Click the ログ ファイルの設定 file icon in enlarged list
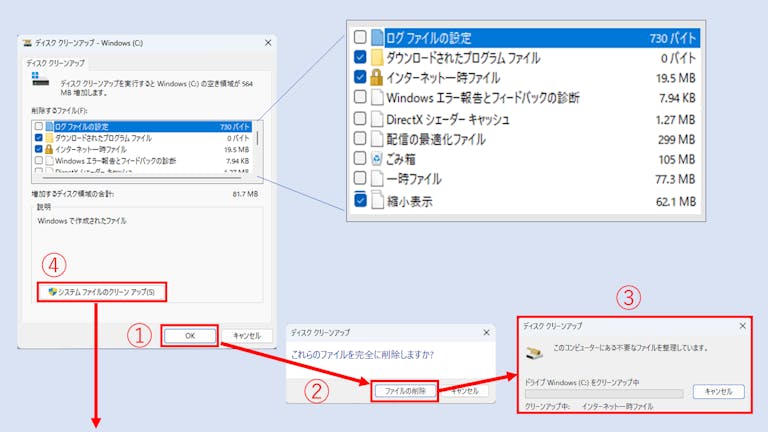Image resolution: width=768 pixels, height=432 pixels. pos(377,37)
